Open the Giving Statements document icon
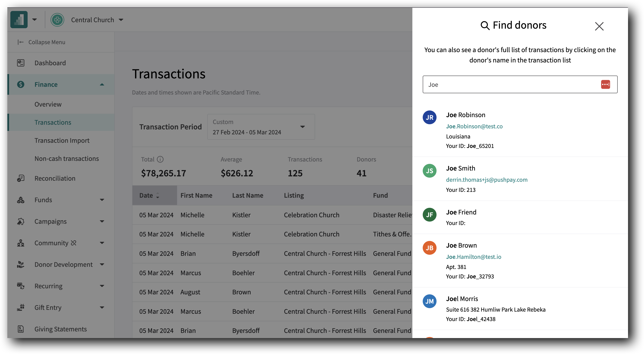Image resolution: width=644 pixels, height=354 pixels. pos(21,329)
